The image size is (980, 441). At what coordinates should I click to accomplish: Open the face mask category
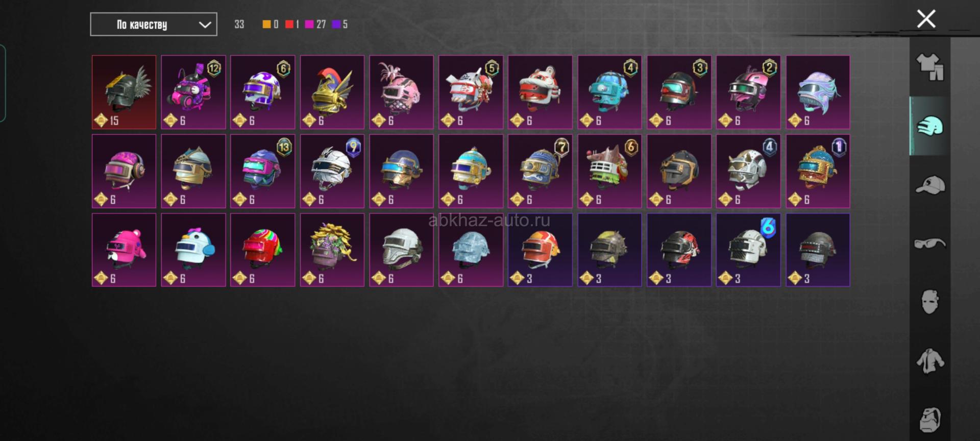pyautogui.click(x=930, y=302)
